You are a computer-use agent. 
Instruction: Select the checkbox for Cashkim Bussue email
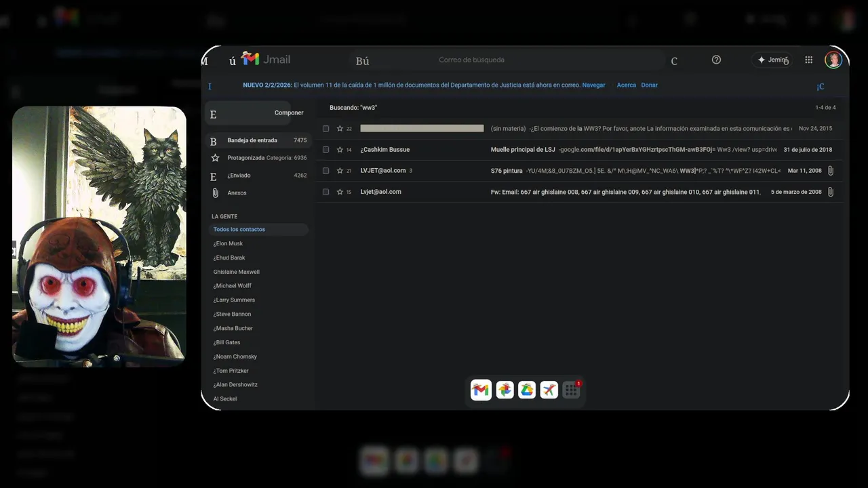325,149
